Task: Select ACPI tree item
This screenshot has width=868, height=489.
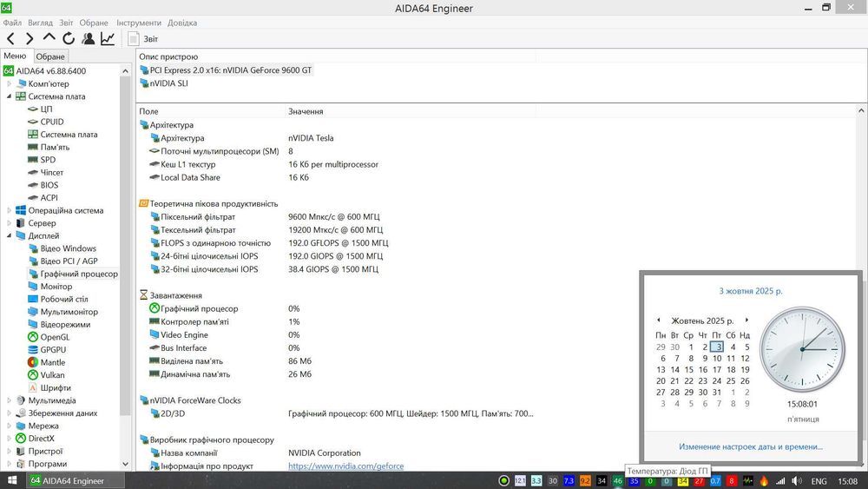Action: coord(49,198)
